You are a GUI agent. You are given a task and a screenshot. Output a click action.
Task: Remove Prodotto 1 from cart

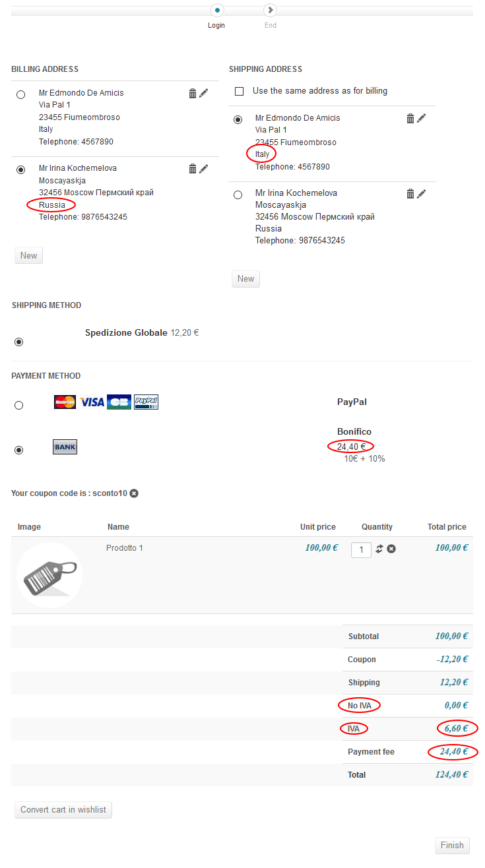pos(391,549)
